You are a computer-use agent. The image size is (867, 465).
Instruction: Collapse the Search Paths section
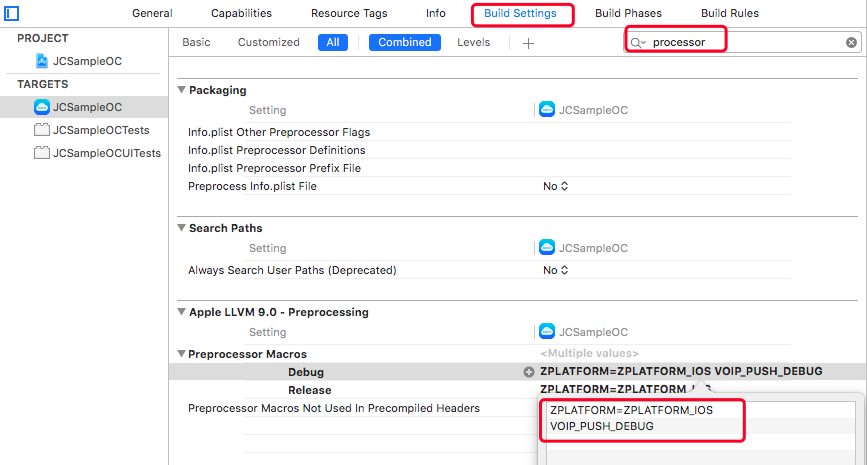click(181, 228)
